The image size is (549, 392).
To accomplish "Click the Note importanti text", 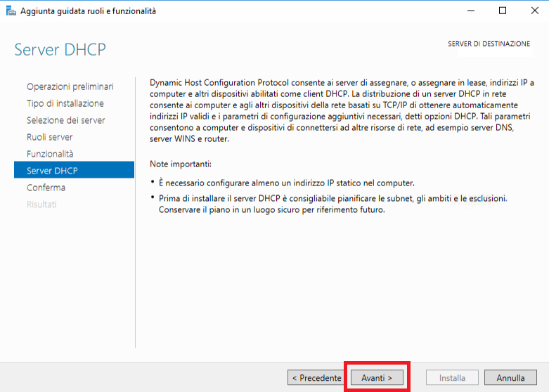I will [181, 164].
